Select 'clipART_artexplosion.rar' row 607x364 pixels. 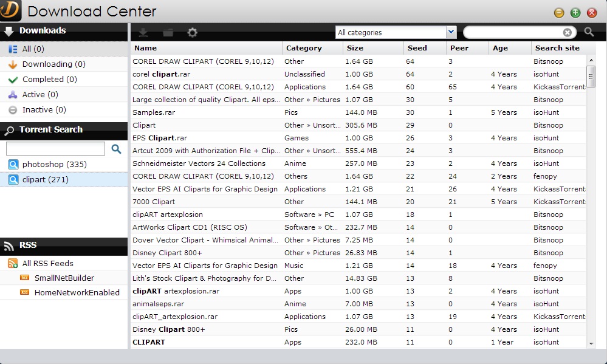point(358,317)
